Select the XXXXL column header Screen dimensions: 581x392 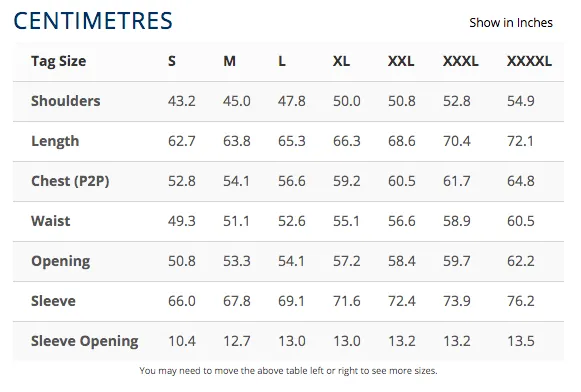pyautogui.click(x=529, y=61)
